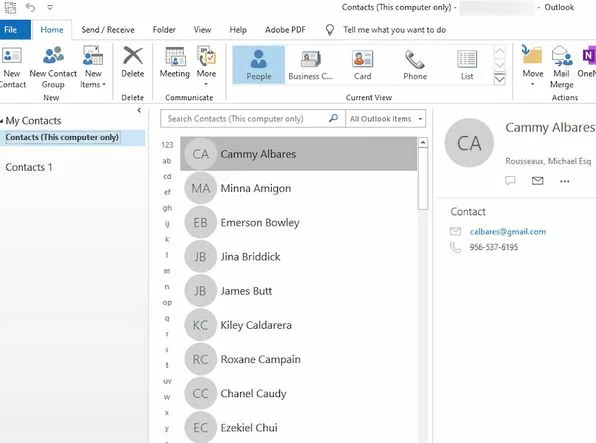The width and height of the screenshot is (596, 443).
Task: Jump to gh in the index
Action: click(x=167, y=208)
